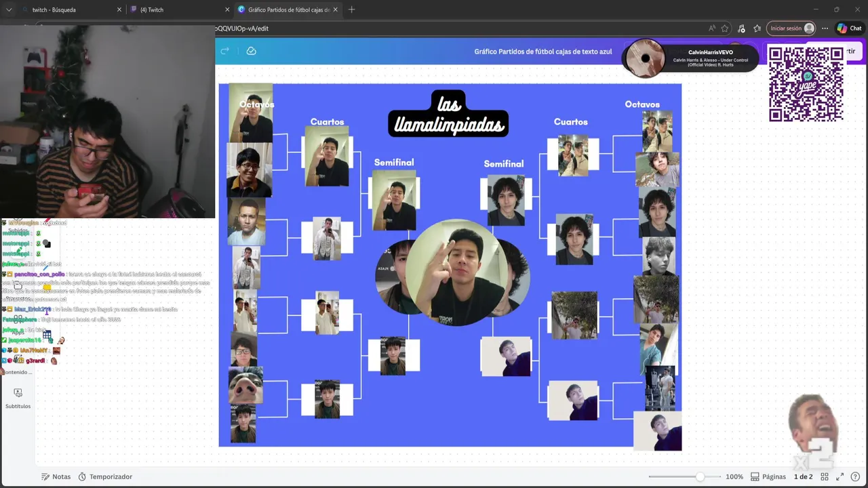868x488 pixels.
Task: Select the left Cuartos top photo
Action: 327,157
